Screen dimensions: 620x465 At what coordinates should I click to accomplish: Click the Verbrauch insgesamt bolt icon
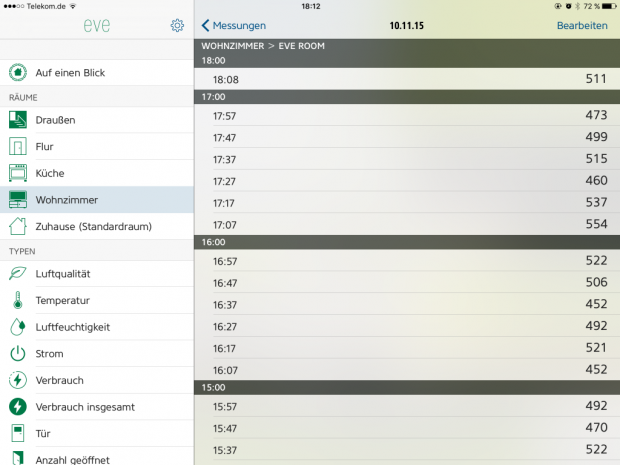(x=18, y=406)
